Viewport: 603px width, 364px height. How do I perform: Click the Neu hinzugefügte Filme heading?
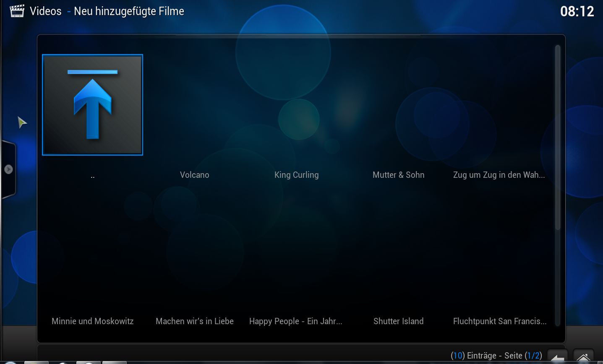tap(129, 11)
